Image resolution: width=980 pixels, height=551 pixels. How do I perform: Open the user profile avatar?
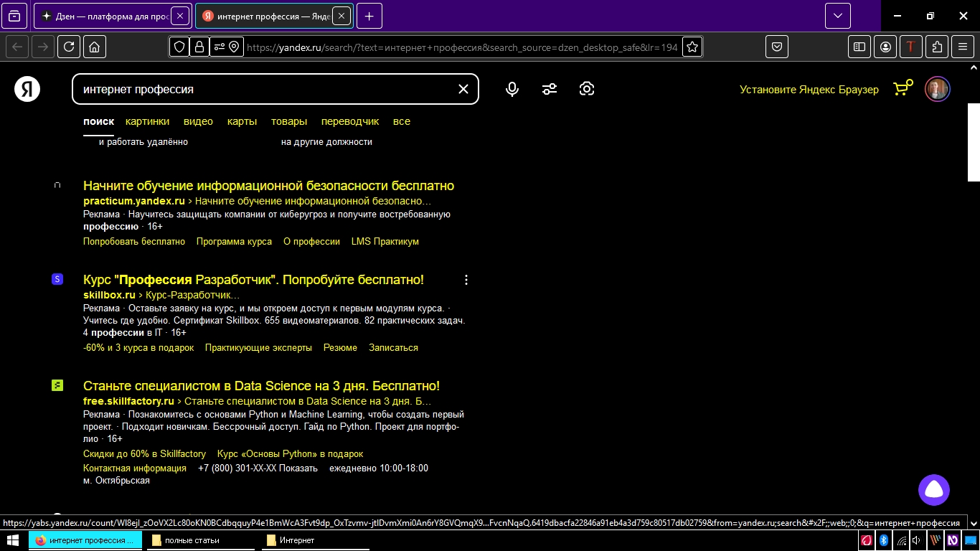click(937, 89)
